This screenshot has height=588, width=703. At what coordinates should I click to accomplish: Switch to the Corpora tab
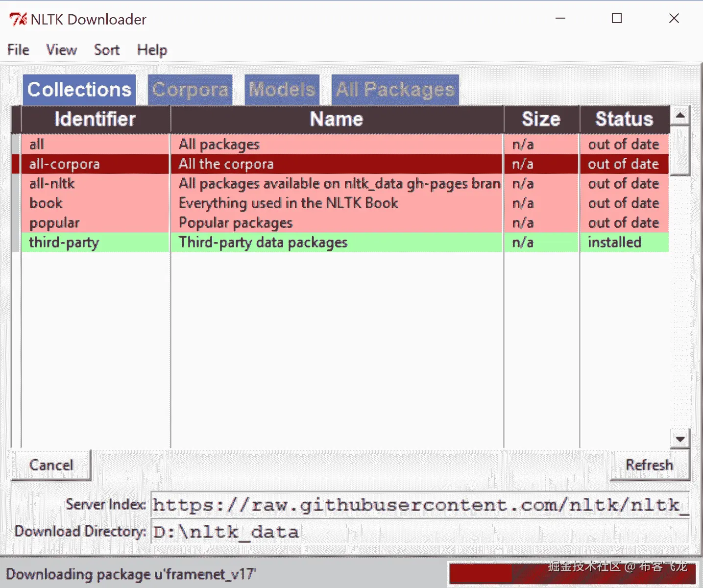click(190, 90)
